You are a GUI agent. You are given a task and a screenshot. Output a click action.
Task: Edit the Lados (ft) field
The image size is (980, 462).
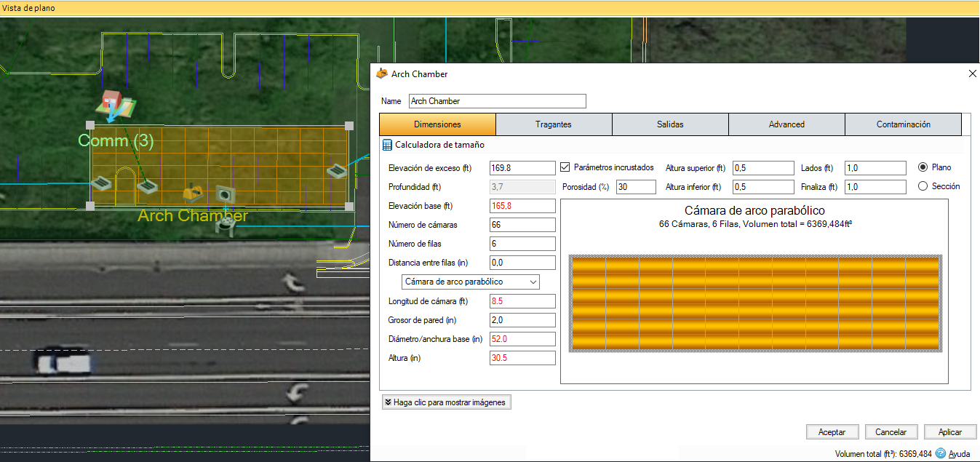[x=875, y=168]
